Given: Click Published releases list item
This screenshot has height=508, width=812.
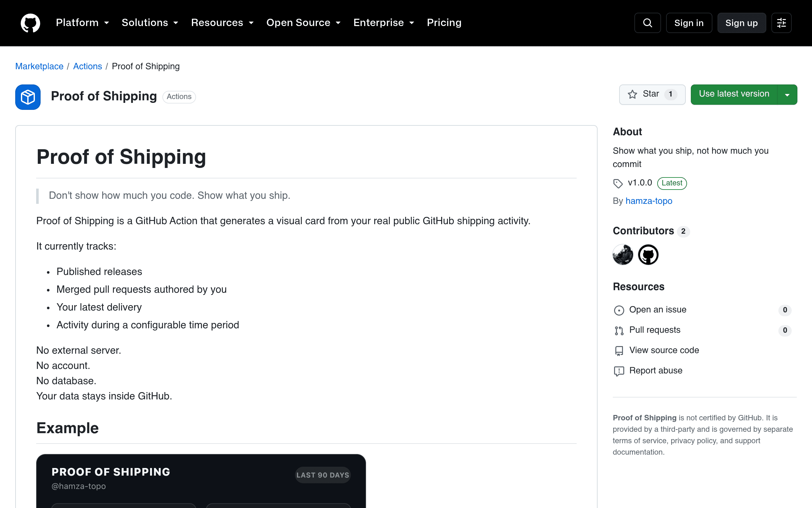Looking at the screenshot, I should pos(99,271).
